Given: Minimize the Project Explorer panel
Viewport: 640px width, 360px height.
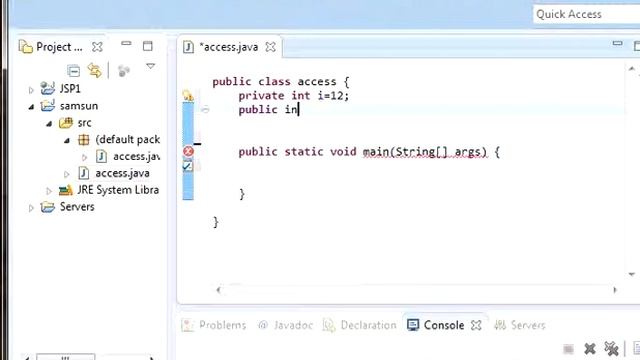Looking at the screenshot, I should pos(126,43).
